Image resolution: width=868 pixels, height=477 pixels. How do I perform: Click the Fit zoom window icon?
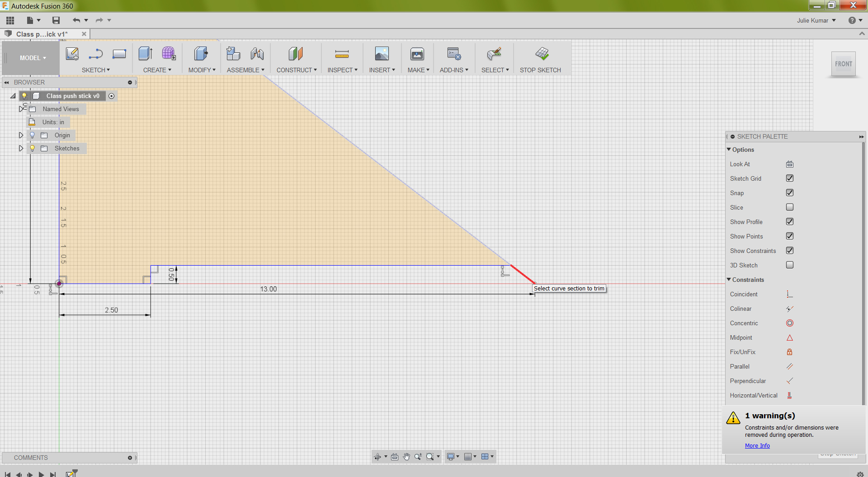pos(430,457)
